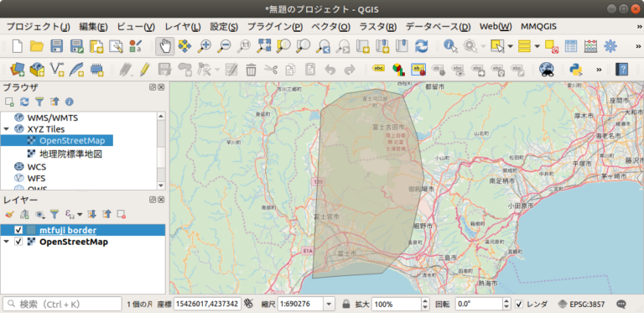Click the locator search field
The height and width of the screenshot is (313, 644).
pos(62,305)
